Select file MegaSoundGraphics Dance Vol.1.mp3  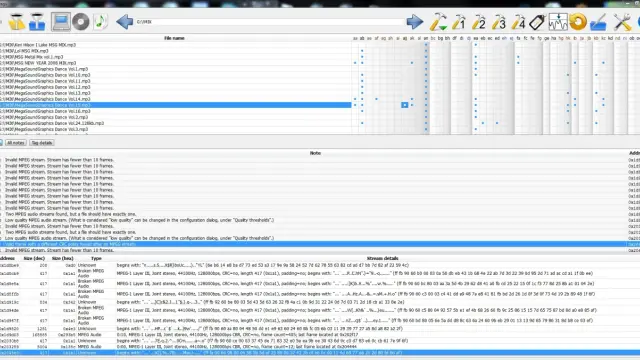click(x=176, y=69)
